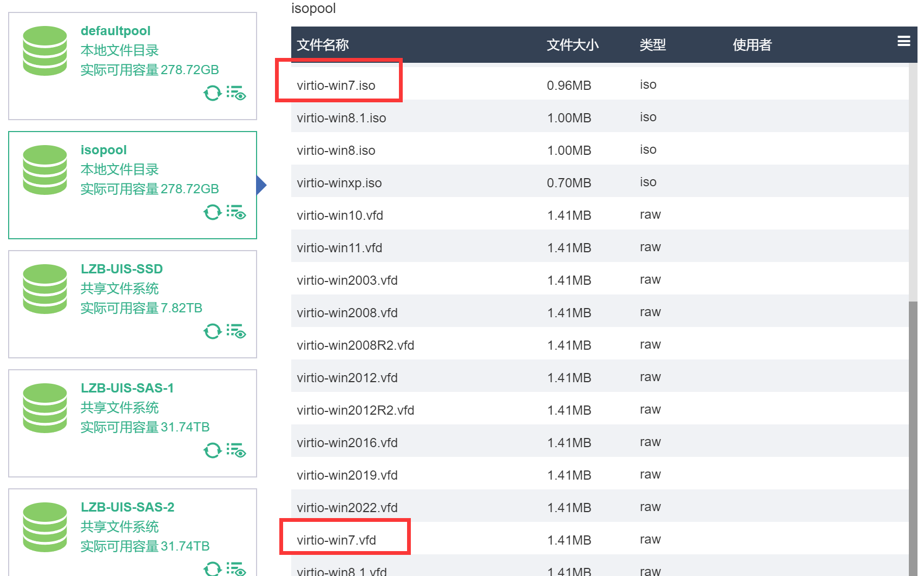Select file virtio-win11.vfd
924x576 pixels.
339,248
